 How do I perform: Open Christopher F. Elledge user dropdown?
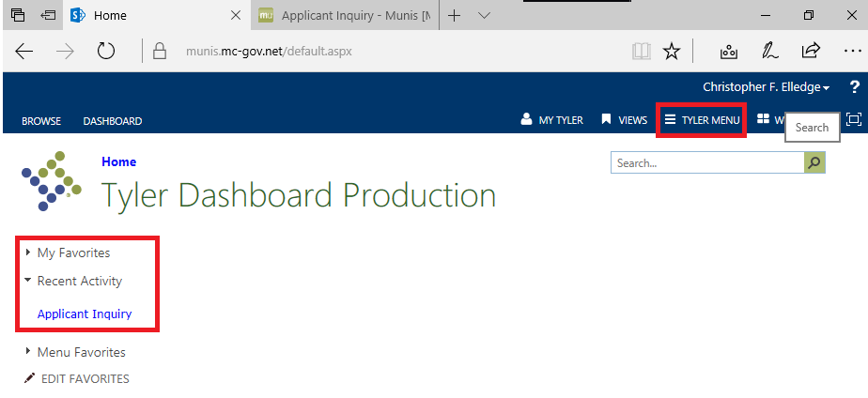coord(767,86)
